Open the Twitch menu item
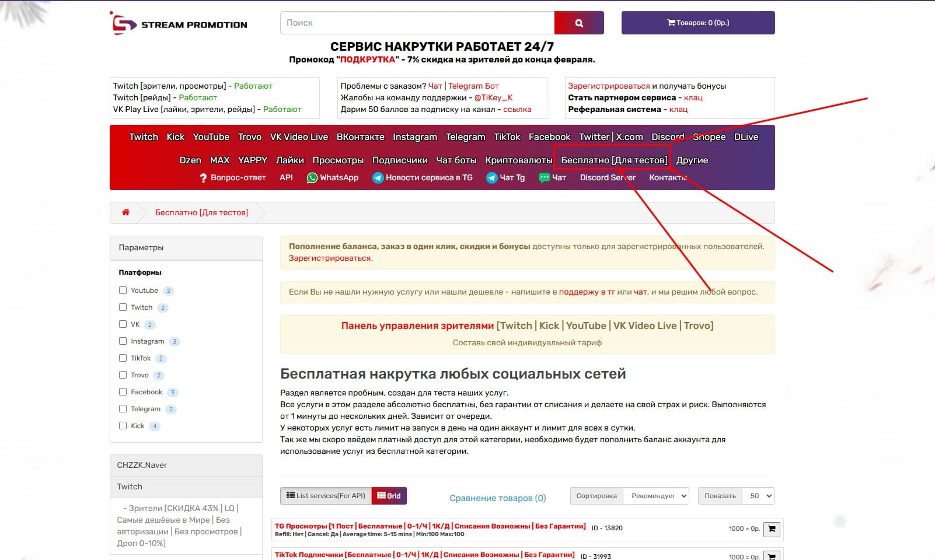Viewport: 935px width, 560px height. click(x=144, y=136)
